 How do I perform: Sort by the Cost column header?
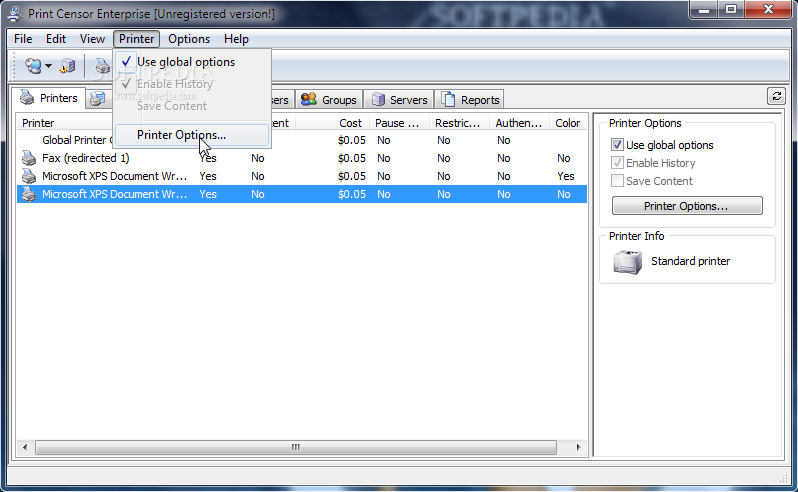[331, 123]
